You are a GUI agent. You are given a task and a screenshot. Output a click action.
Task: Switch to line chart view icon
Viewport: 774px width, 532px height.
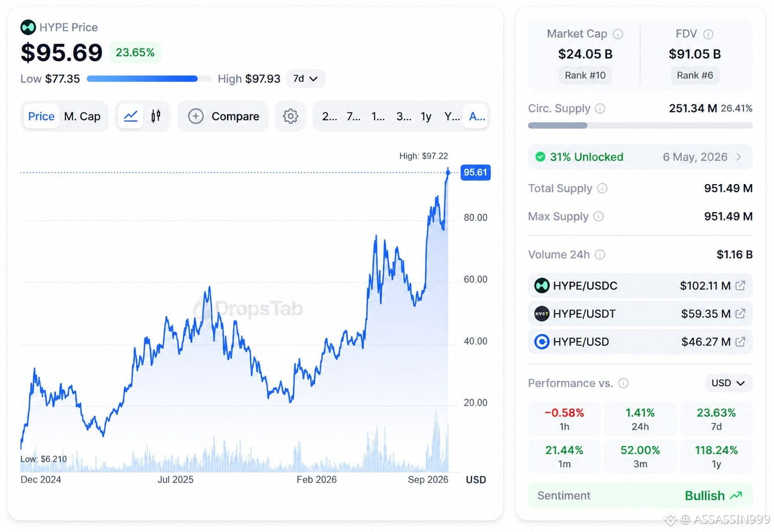click(130, 116)
